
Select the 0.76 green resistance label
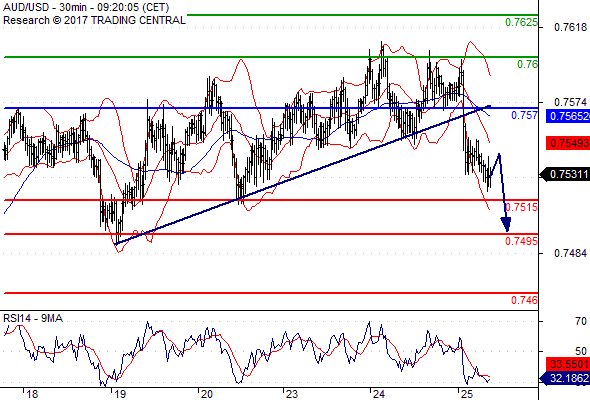click(527, 64)
